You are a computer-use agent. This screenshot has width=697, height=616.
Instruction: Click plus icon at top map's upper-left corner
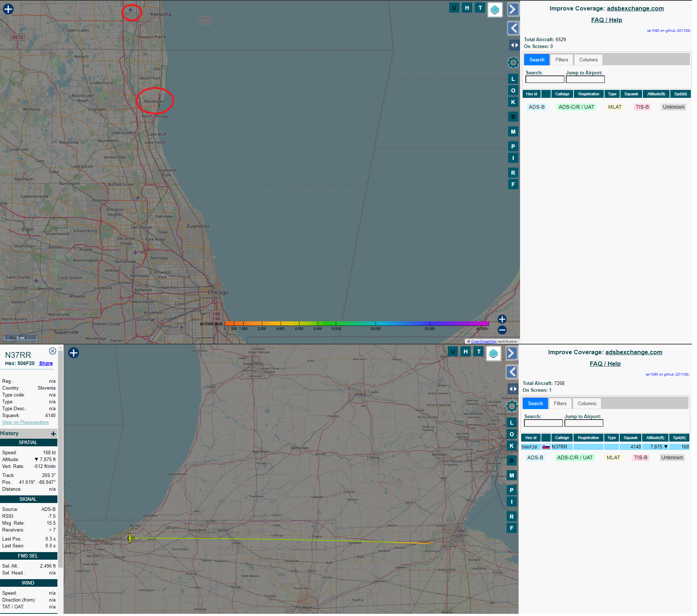click(8, 9)
